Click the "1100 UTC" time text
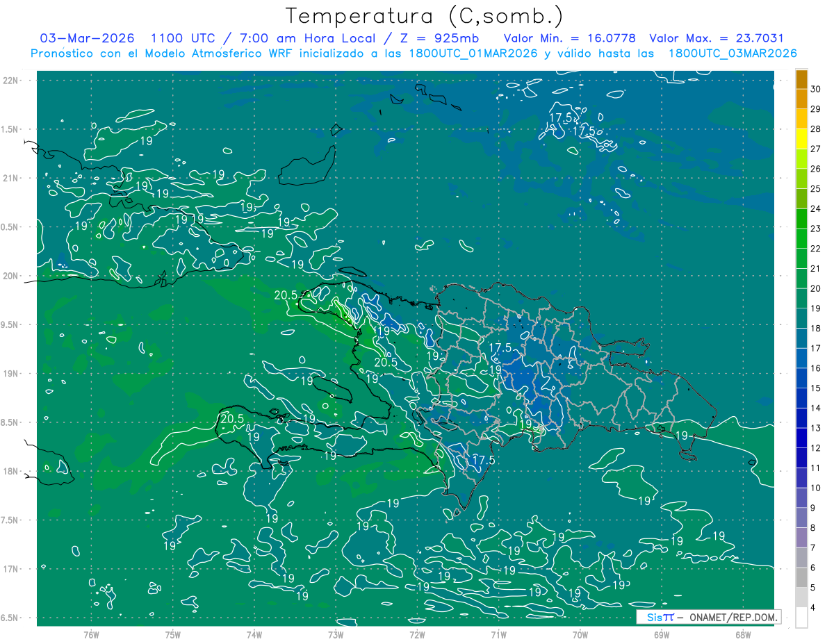The image size is (834, 644). pyautogui.click(x=183, y=38)
